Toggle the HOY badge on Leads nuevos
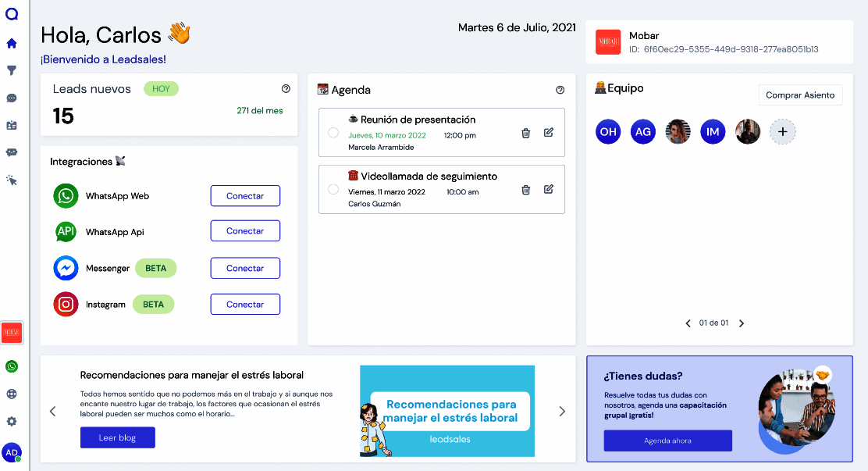868x471 pixels. tap(161, 88)
